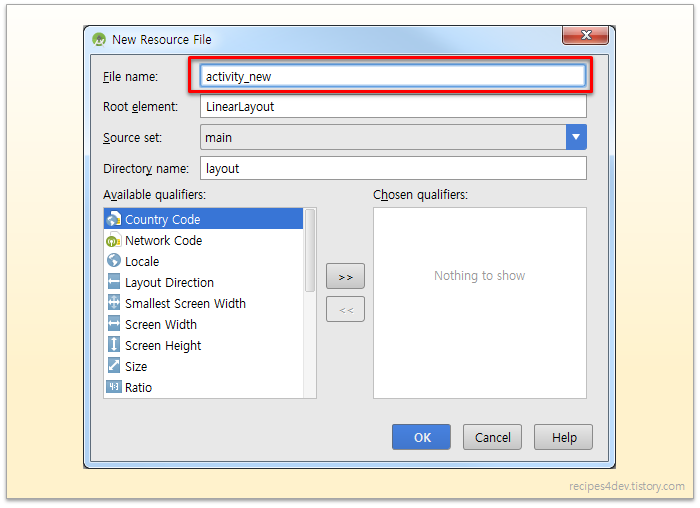Click the Cancel button

tap(492, 437)
